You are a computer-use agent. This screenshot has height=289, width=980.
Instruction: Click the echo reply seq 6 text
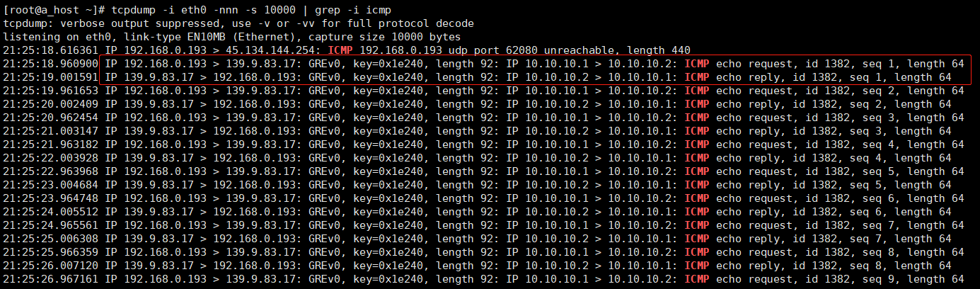tap(834, 212)
